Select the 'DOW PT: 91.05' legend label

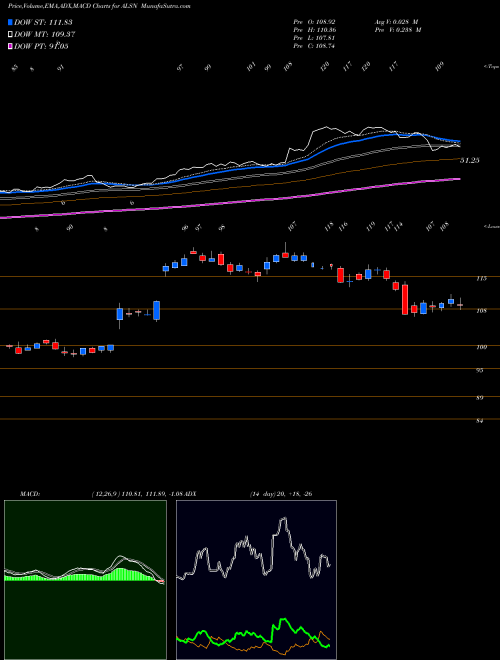click(x=41, y=46)
